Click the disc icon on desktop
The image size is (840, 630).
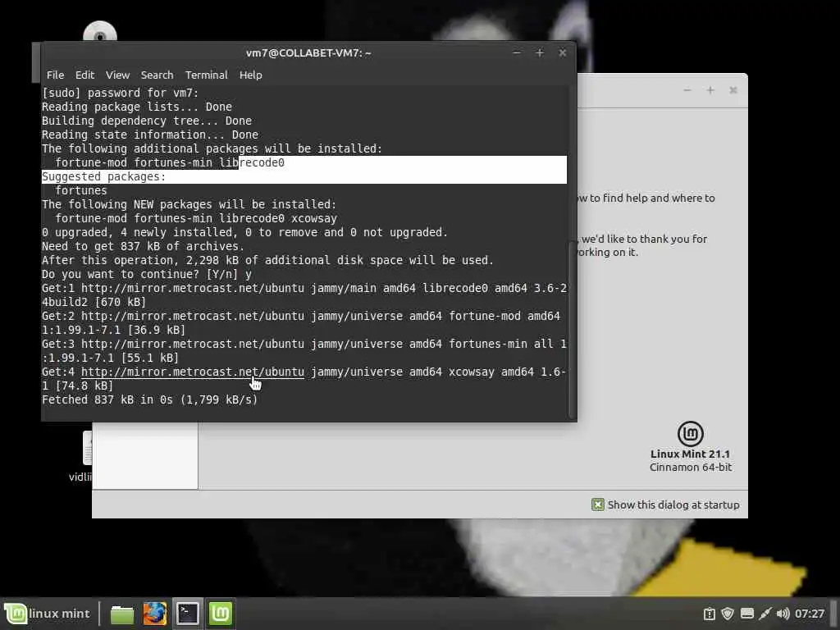tap(99, 33)
